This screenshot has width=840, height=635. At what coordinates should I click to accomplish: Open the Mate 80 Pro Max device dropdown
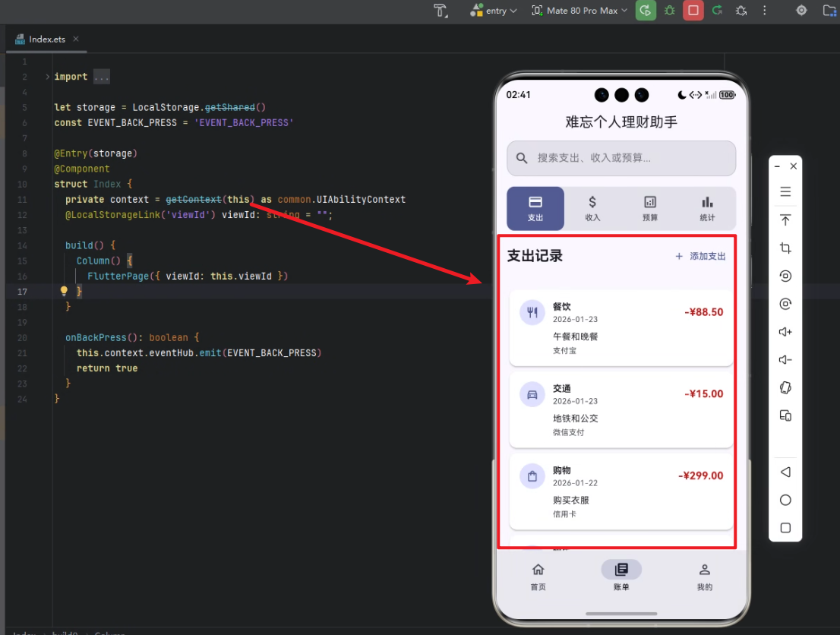579,11
